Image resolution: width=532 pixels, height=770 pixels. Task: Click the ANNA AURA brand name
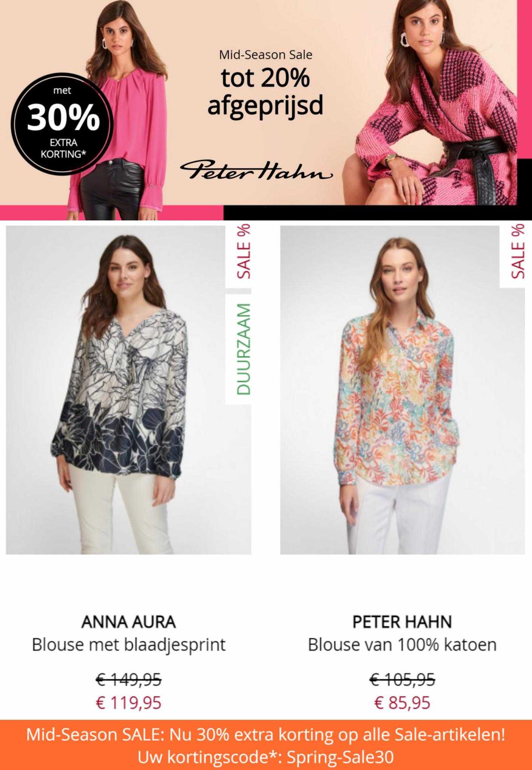[128, 622]
